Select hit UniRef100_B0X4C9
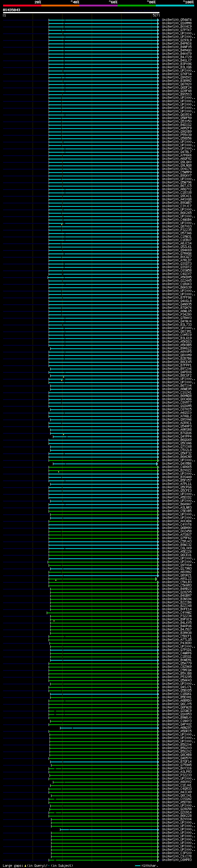Viewport: 197px width, 868px height. 177,26
